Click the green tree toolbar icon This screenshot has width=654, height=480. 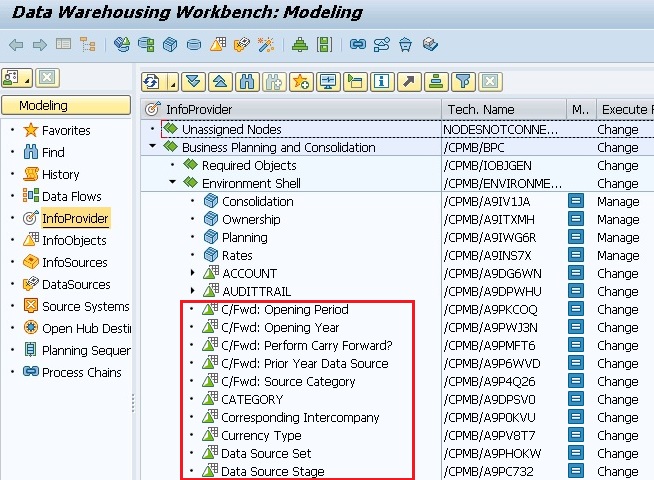click(300, 44)
